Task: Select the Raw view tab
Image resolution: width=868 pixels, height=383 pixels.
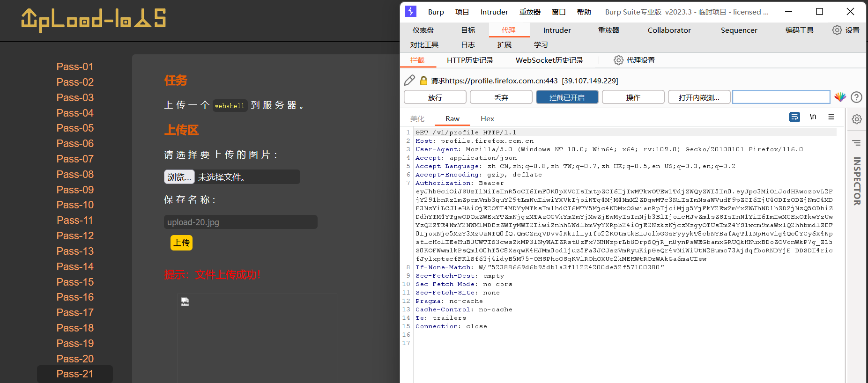Action: pos(452,118)
